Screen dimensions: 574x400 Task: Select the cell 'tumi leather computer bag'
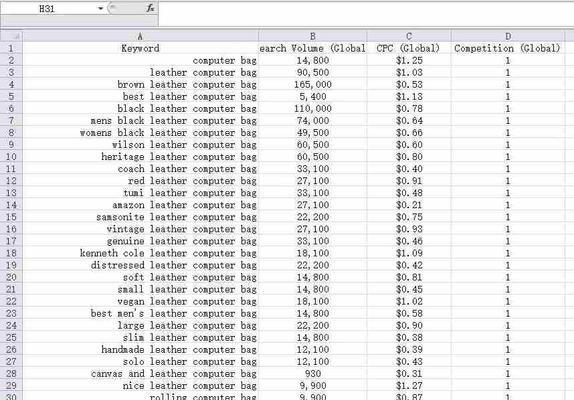coord(140,193)
